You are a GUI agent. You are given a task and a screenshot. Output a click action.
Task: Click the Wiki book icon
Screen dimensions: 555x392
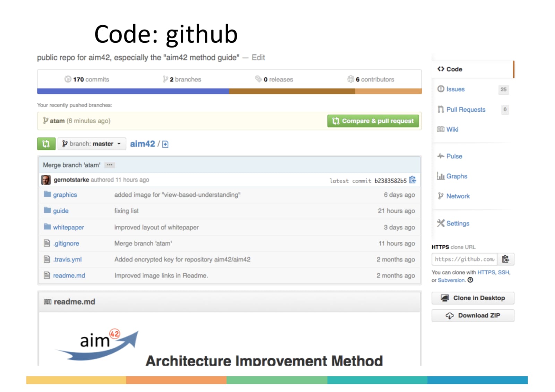pos(441,129)
